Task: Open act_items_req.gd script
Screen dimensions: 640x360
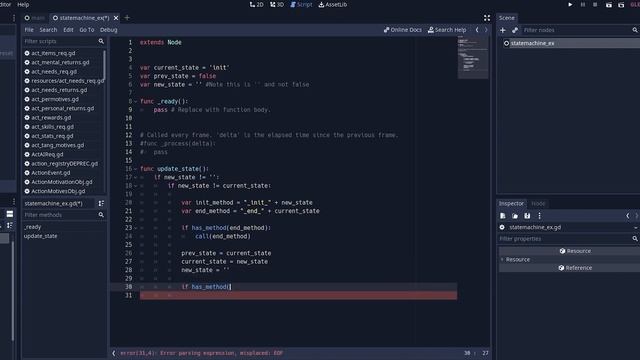Action: point(53,53)
